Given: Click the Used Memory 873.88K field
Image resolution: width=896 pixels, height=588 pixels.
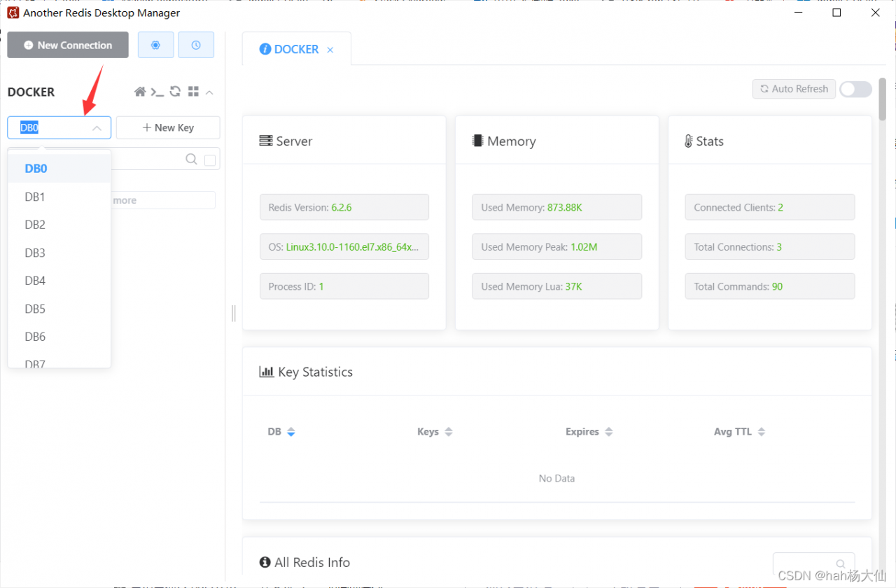Looking at the screenshot, I should tap(556, 207).
